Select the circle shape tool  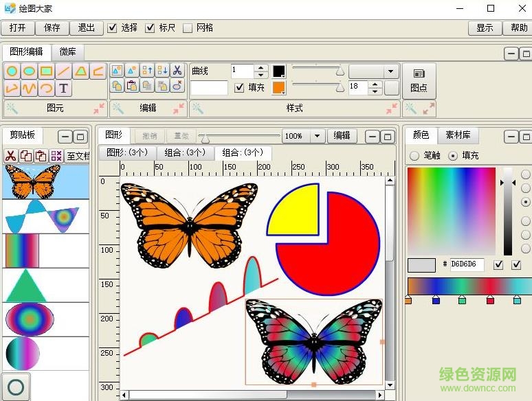[x=12, y=71]
